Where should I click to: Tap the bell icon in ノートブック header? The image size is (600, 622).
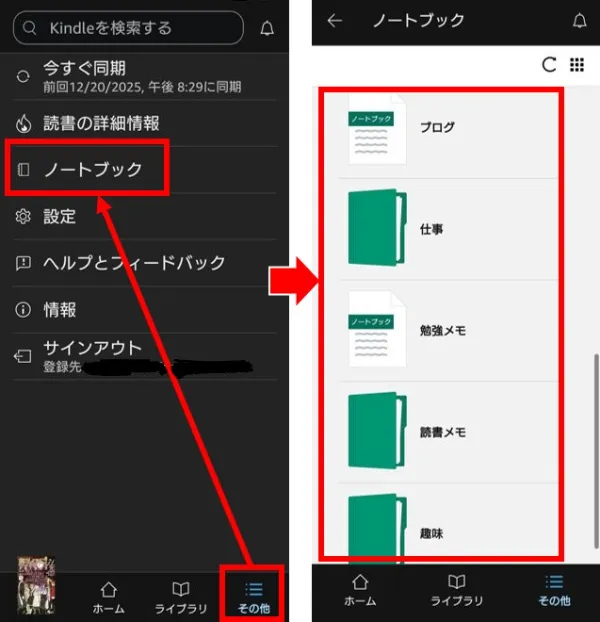point(579,21)
